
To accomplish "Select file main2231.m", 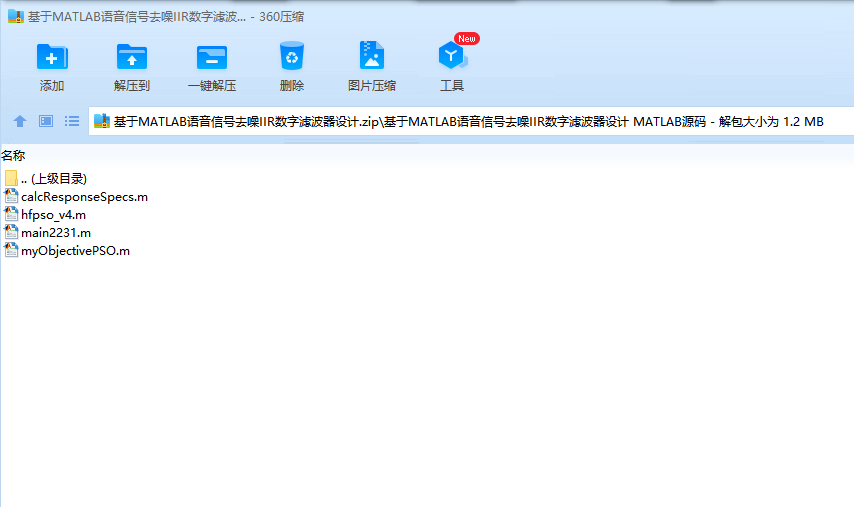I will [x=56, y=233].
